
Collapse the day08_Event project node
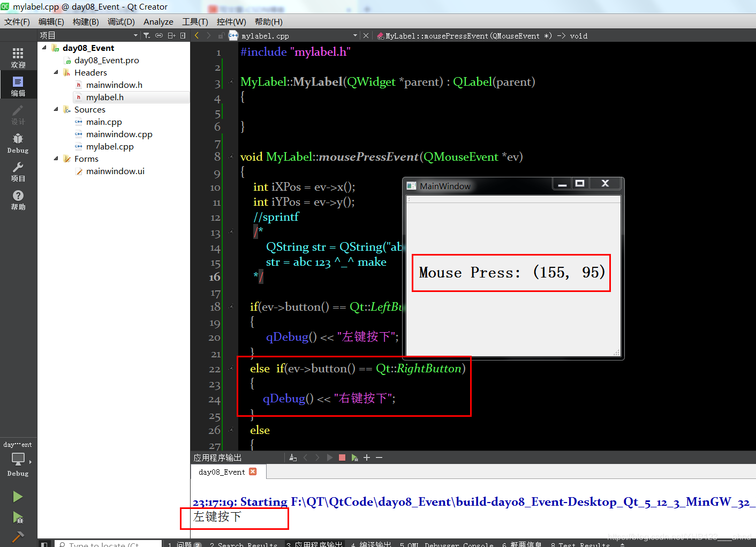point(44,48)
